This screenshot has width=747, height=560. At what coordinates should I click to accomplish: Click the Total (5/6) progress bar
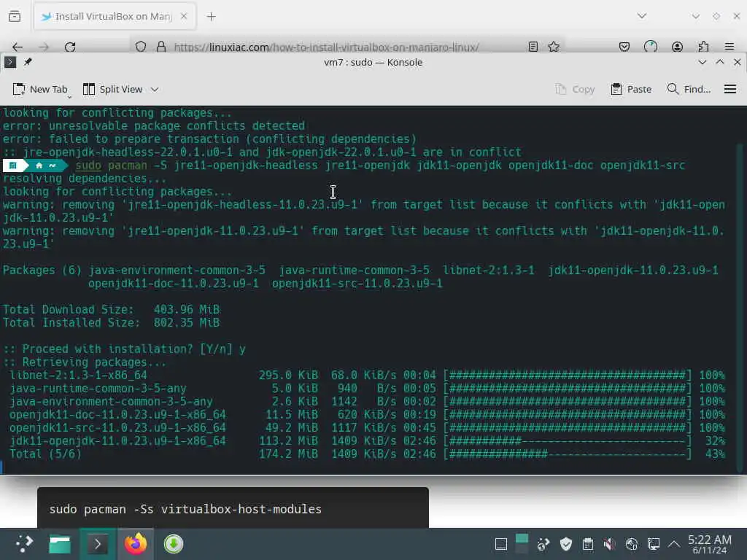pyautogui.click(x=567, y=454)
